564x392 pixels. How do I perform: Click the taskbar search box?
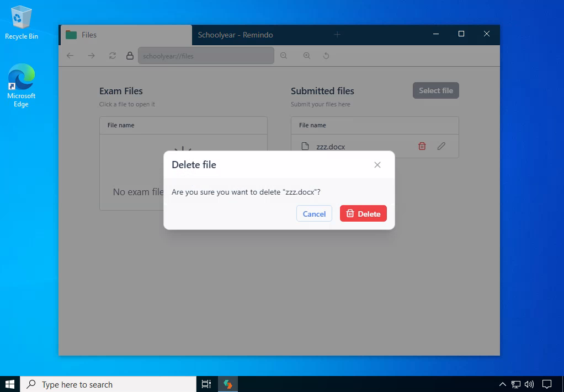tap(108, 384)
